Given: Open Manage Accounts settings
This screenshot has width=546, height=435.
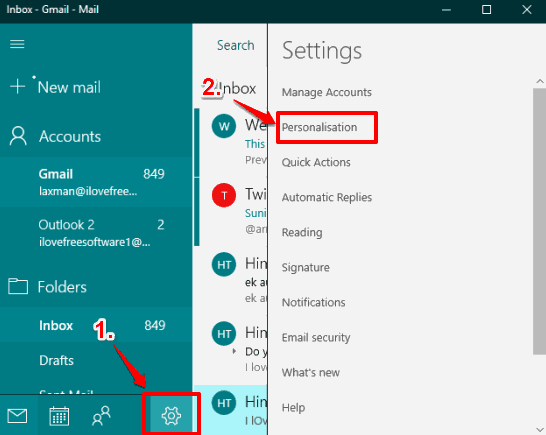Looking at the screenshot, I should [x=327, y=92].
